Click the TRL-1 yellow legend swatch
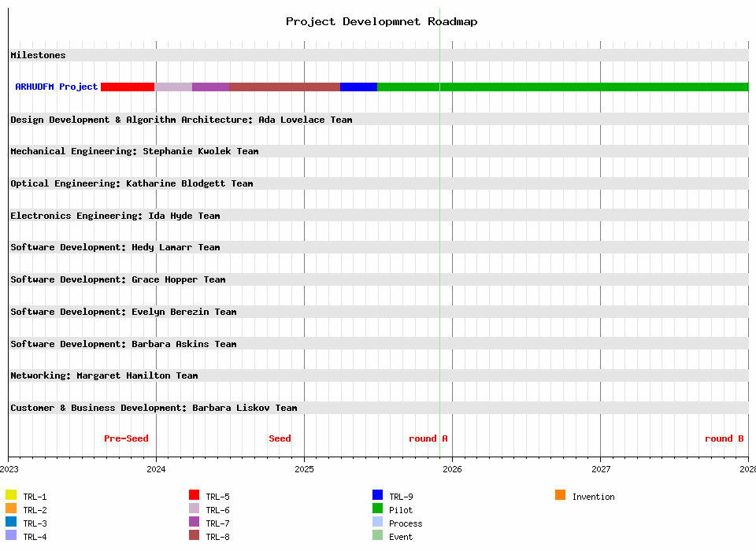 pyautogui.click(x=11, y=495)
